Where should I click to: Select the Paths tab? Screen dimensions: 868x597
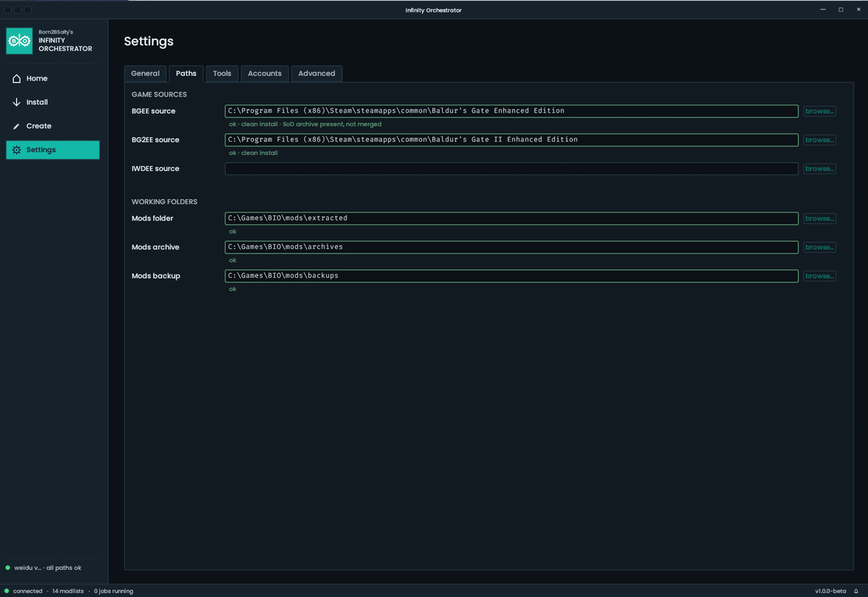[x=186, y=73]
